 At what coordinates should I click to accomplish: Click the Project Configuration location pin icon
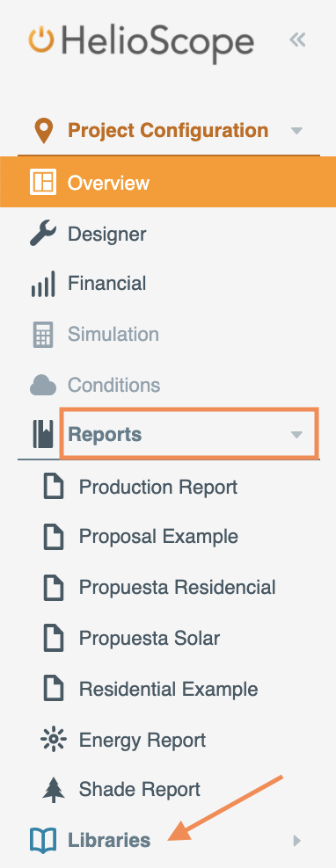pos(43,131)
